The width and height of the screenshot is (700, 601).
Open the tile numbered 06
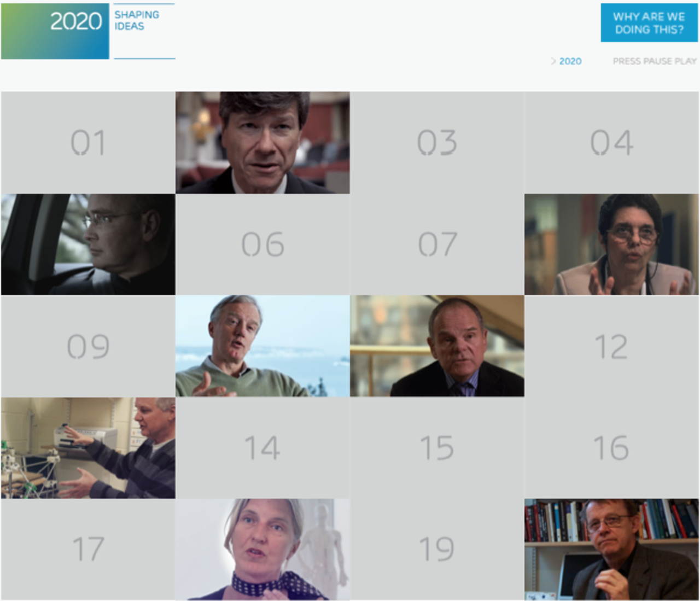[262, 244]
